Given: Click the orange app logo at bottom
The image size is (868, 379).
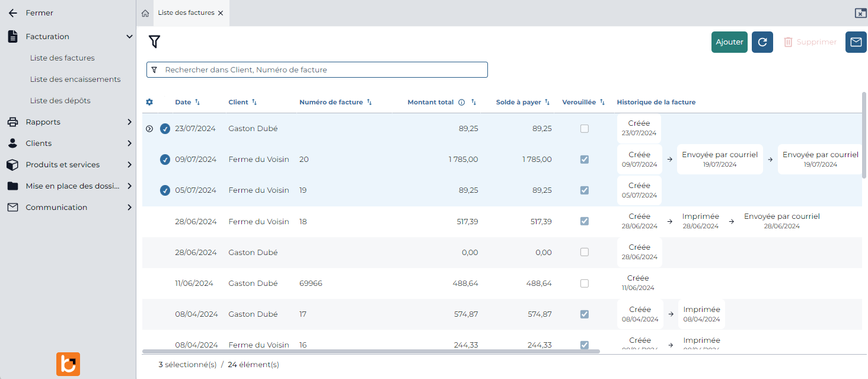Looking at the screenshot, I should (68, 364).
